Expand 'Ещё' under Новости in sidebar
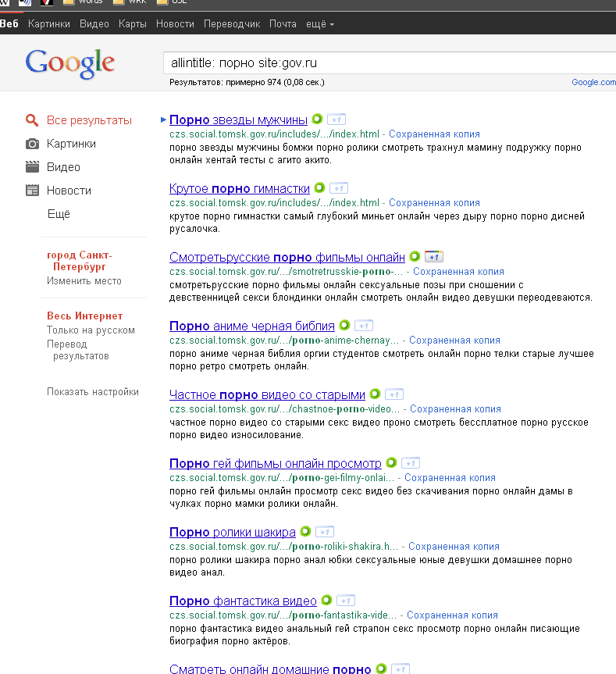The height and width of the screenshot is (674, 616). click(x=59, y=214)
